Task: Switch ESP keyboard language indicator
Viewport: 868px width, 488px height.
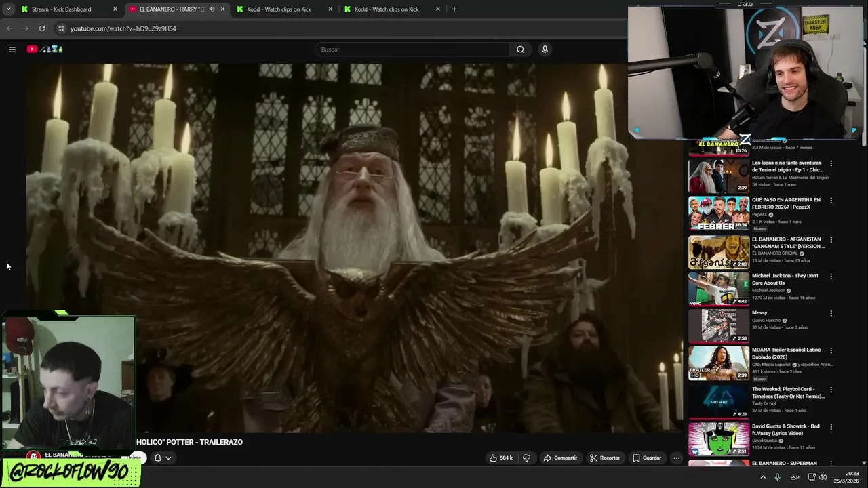Action: (x=794, y=477)
